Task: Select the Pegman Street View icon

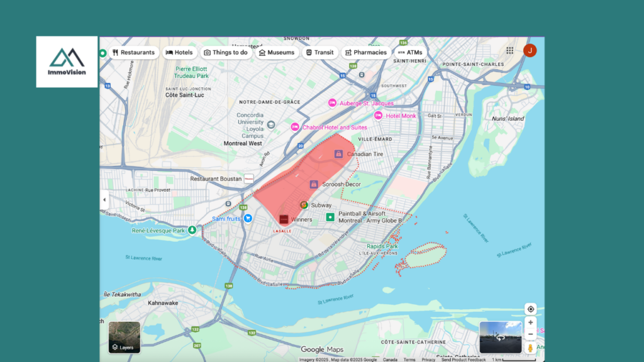Action: pyautogui.click(x=531, y=348)
